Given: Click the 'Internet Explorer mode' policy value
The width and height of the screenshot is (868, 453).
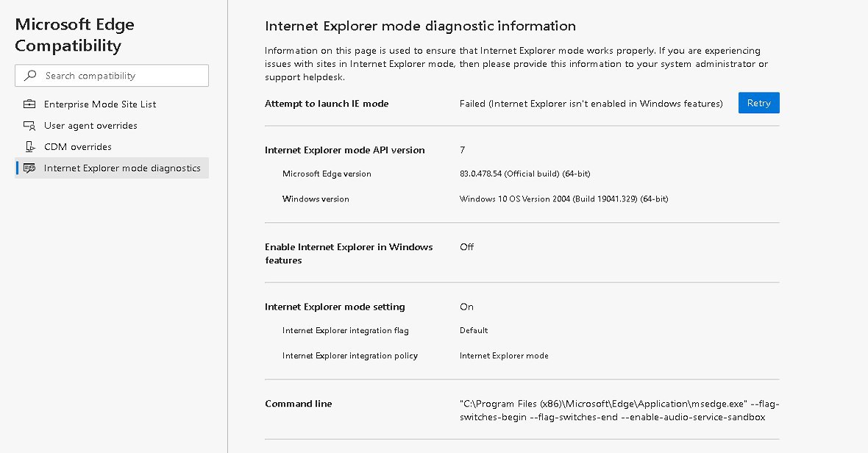Looking at the screenshot, I should point(504,356).
